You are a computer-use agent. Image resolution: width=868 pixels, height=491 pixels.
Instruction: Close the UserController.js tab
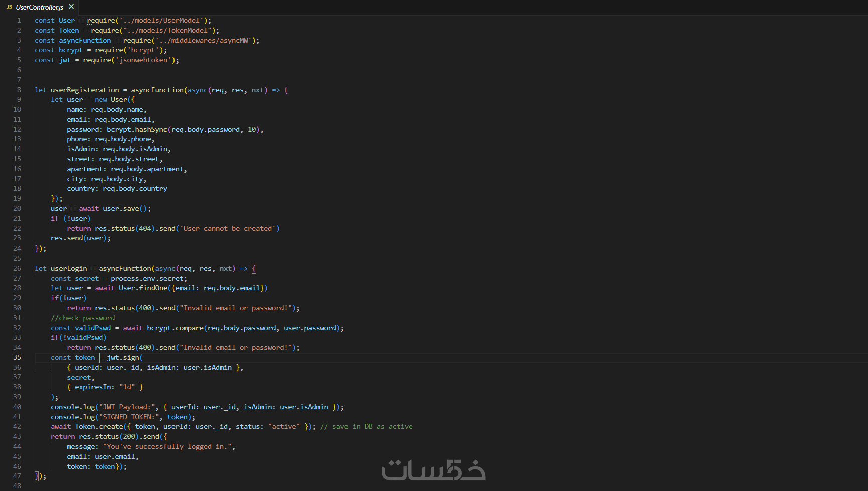point(71,7)
